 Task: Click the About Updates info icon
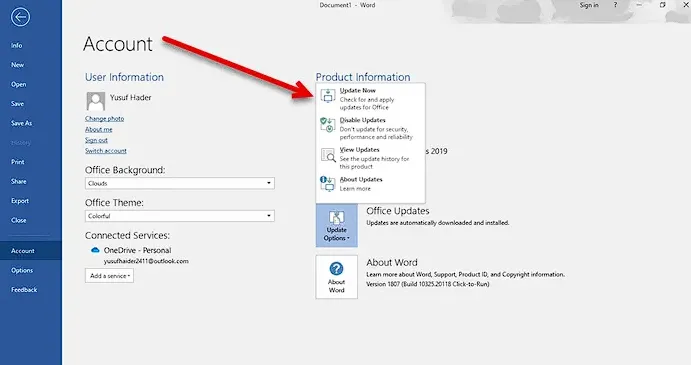click(328, 183)
